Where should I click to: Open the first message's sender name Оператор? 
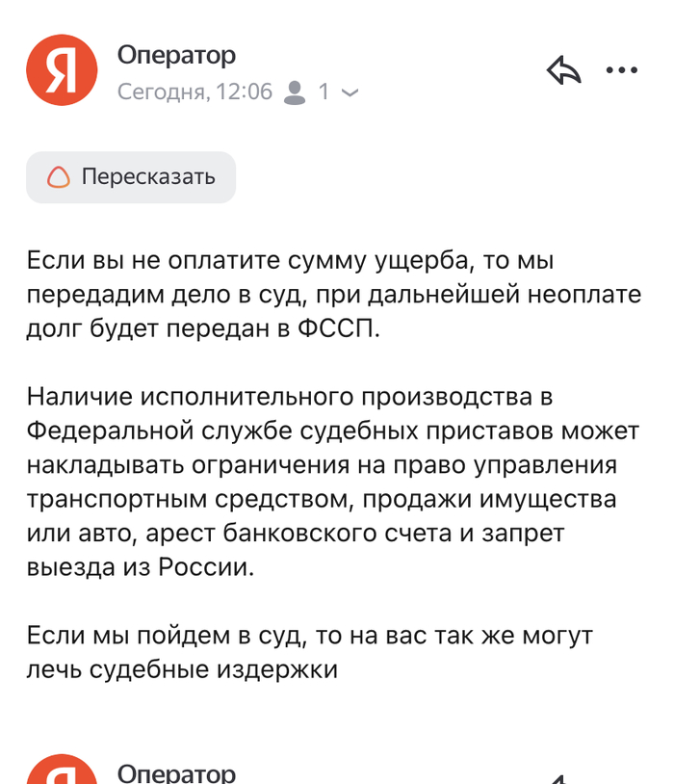pyautogui.click(x=176, y=56)
